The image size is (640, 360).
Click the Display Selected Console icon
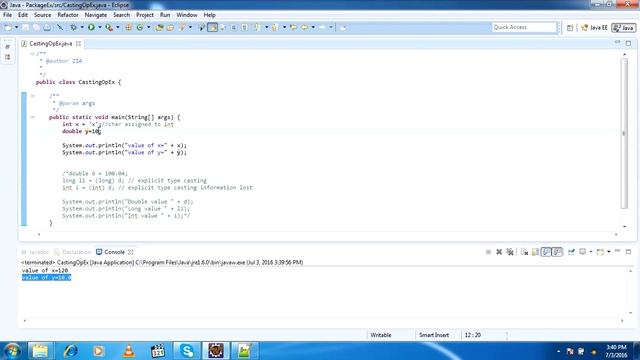(583, 252)
